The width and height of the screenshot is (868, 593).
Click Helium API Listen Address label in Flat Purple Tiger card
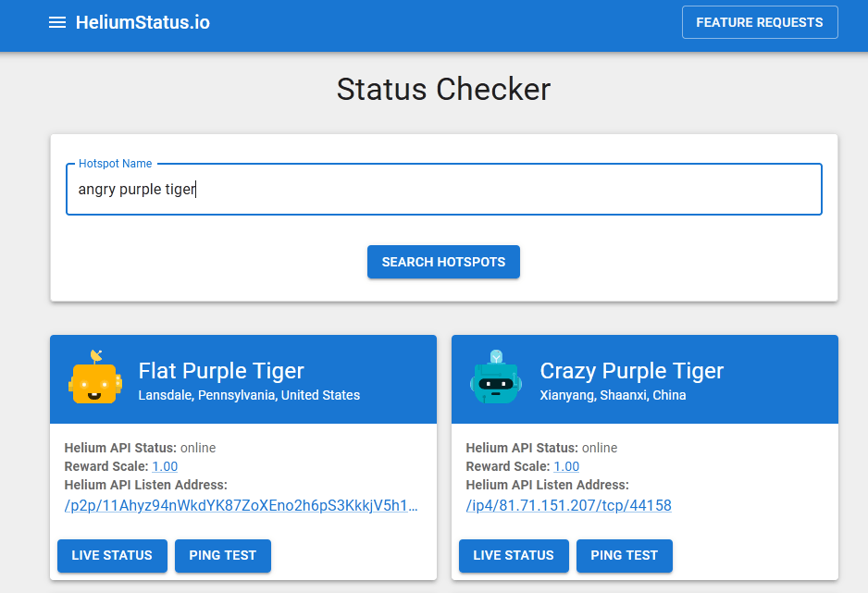145,485
